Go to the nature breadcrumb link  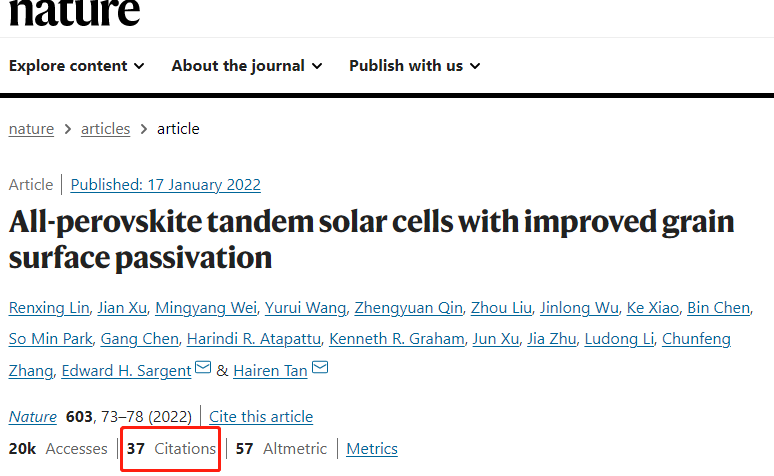(x=31, y=129)
